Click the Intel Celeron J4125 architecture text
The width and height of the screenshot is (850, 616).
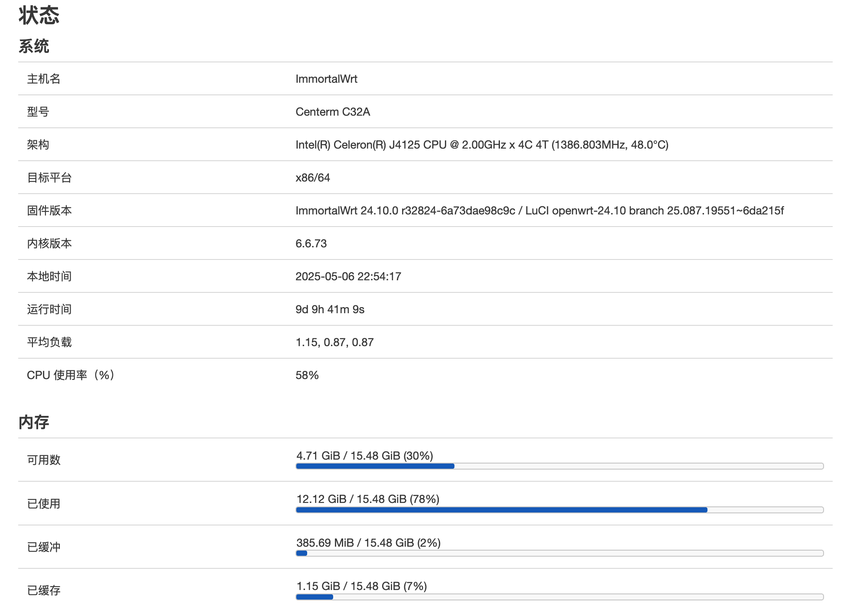click(x=482, y=145)
